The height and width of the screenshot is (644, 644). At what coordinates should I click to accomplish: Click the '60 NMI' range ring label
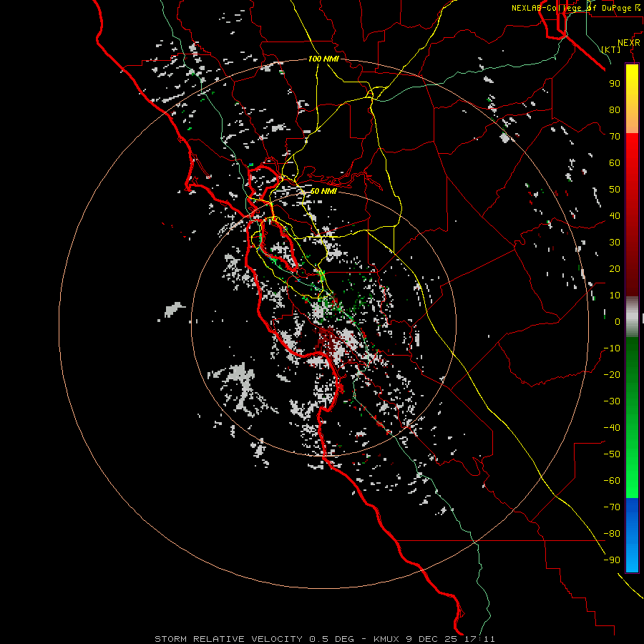point(323,191)
